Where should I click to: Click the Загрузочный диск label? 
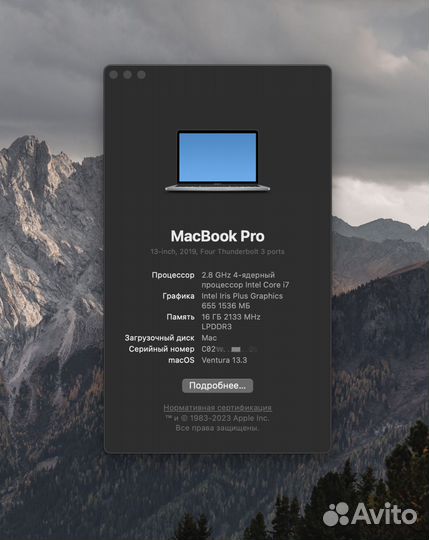pyautogui.click(x=159, y=338)
